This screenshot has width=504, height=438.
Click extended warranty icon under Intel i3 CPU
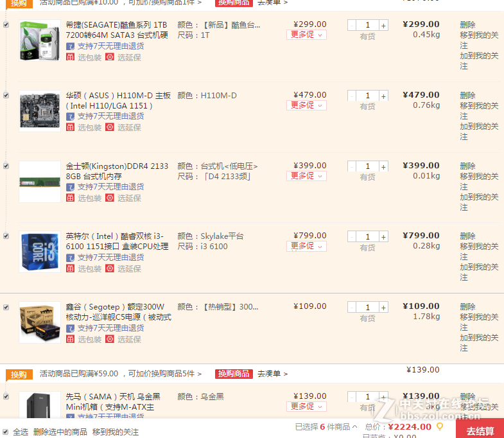point(110,268)
